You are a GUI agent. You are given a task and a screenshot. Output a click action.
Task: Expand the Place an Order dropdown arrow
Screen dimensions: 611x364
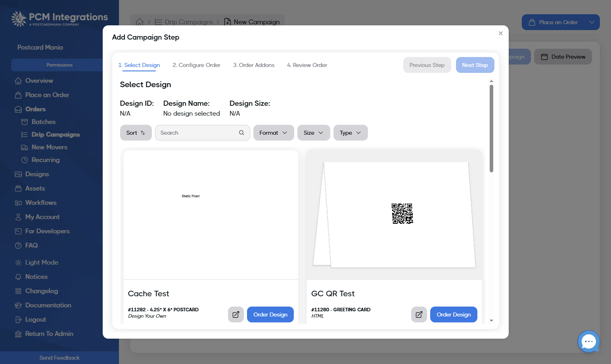(592, 22)
